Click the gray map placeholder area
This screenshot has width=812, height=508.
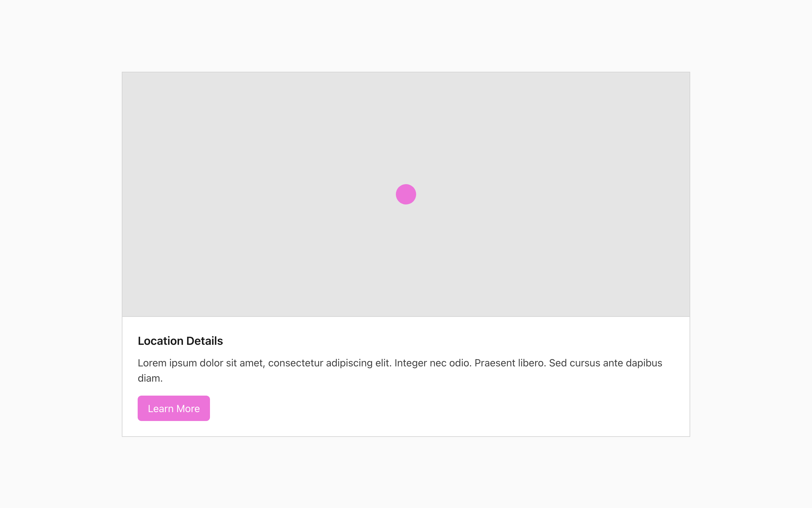pyautogui.click(x=406, y=194)
